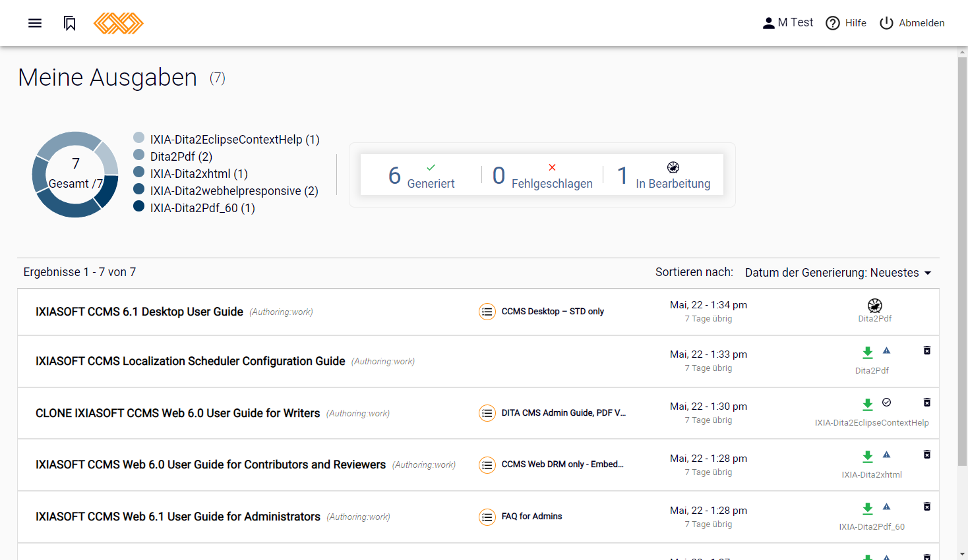
Task: Click the vertical page scrollbar
Action: click(963, 260)
